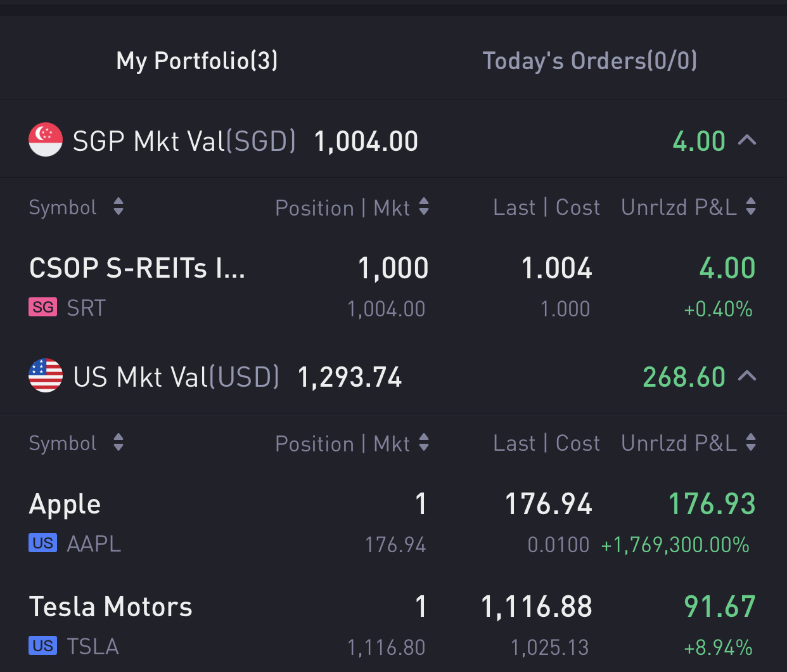Sort US holdings by Position | Mkt arrows
787x672 pixels.
click(x=424, y=443)
